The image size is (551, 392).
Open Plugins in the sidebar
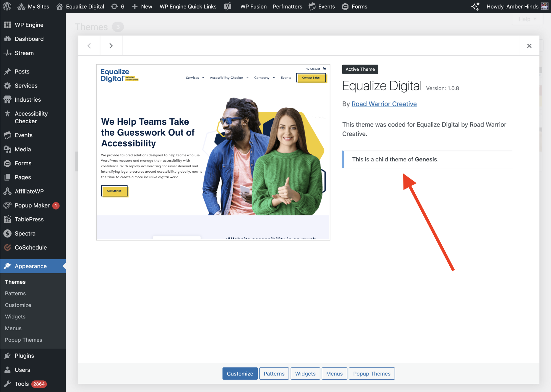point(33,356)
